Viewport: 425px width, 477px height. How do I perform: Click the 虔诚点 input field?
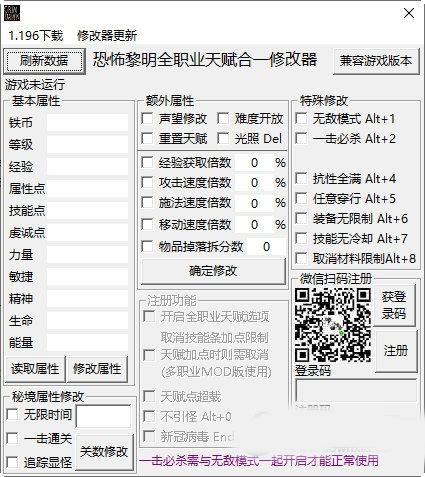tap(87, 232)
